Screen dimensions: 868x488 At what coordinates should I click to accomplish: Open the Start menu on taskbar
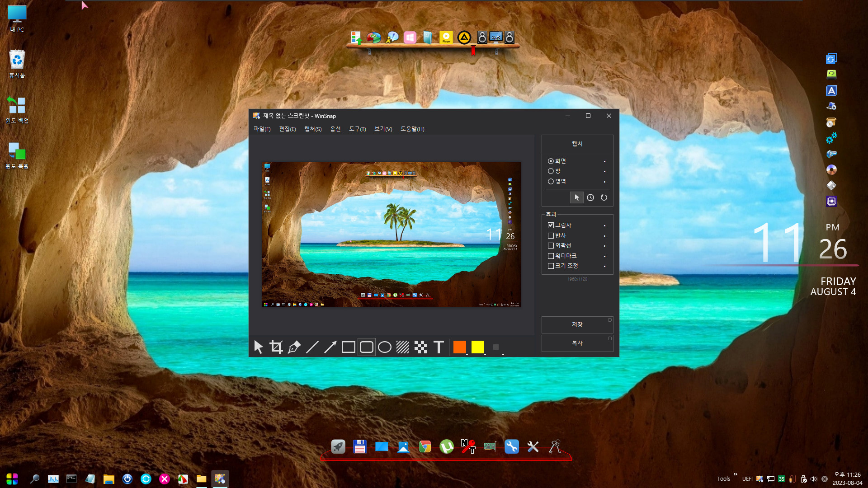click(12, 479)
